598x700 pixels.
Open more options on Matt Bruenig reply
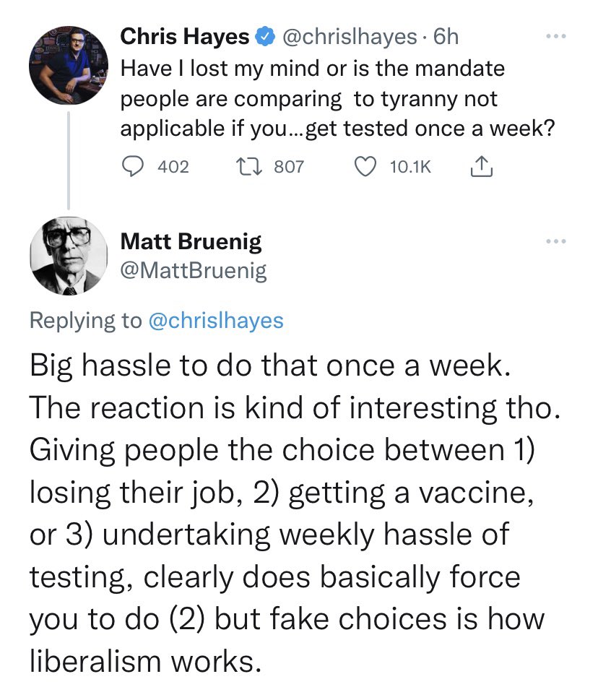(556, 241)
